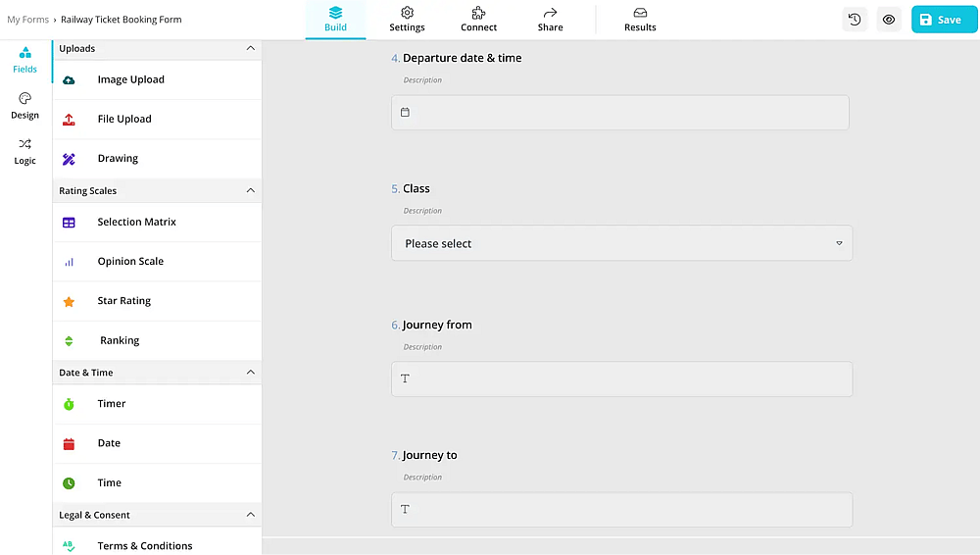Collapse the Date & Time section
This screenshot has height=555, width=980.
[x=251, y=373]
